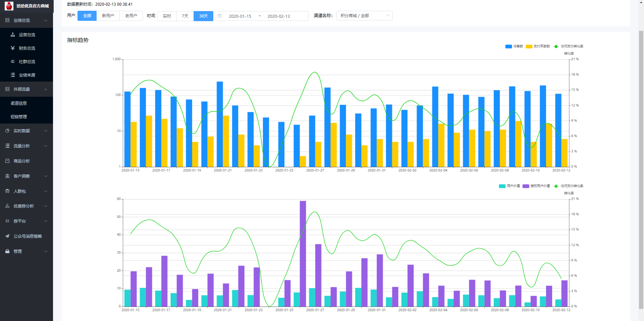
Task: Click the start date field 2020-01-15
Action: pyautogui.click(x=240, y=16)
